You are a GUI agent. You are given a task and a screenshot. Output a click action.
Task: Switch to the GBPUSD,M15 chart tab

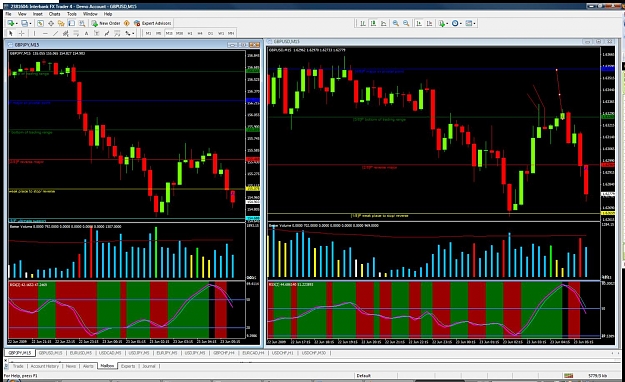(x=50, y=353)
